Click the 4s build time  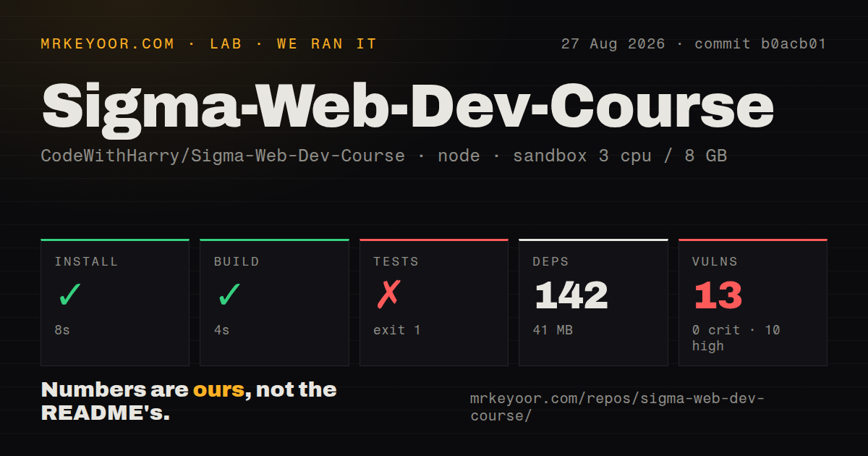(221, 330)
